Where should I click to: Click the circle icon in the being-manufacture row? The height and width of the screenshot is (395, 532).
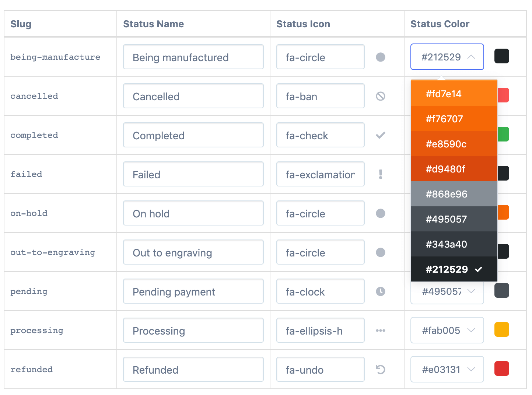click(x=380, y=57)
